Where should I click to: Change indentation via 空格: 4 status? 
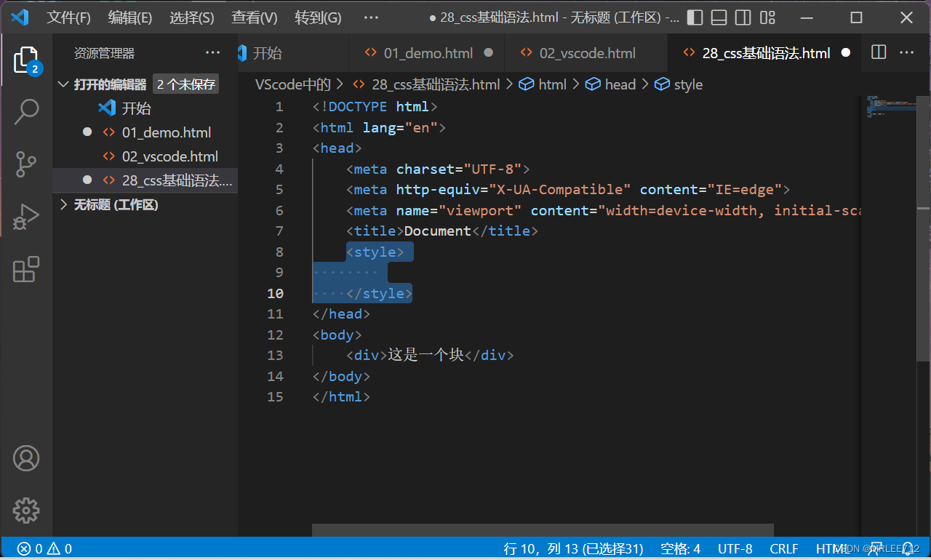[x=680, y=549]
